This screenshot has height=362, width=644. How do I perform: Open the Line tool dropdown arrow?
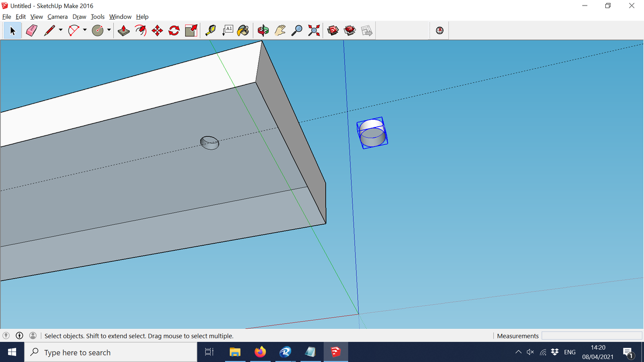(60, 30)
